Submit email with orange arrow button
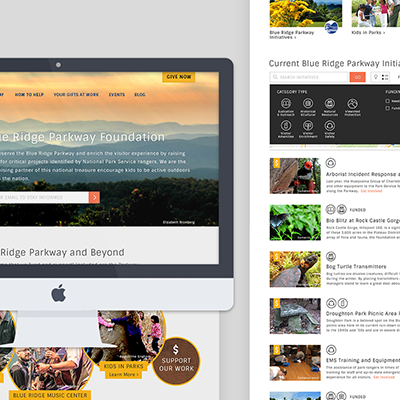The height and width of the screenshot is (400, 400). click(94, 197)
